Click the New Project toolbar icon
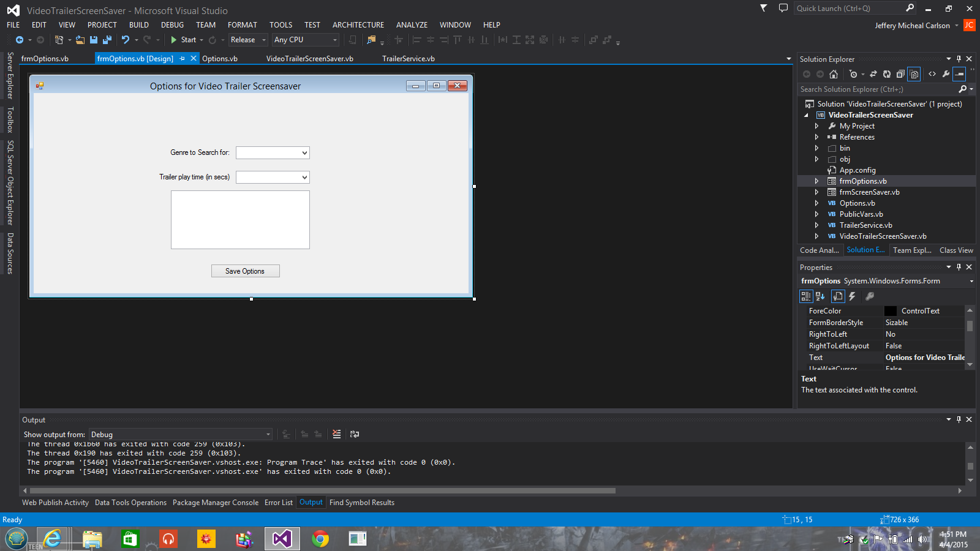The image size is (980, 551). pyautogui.click(x=59, y=40)
